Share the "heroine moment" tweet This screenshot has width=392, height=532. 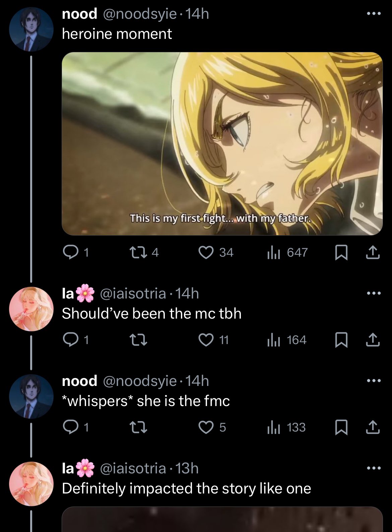(373, 253)
